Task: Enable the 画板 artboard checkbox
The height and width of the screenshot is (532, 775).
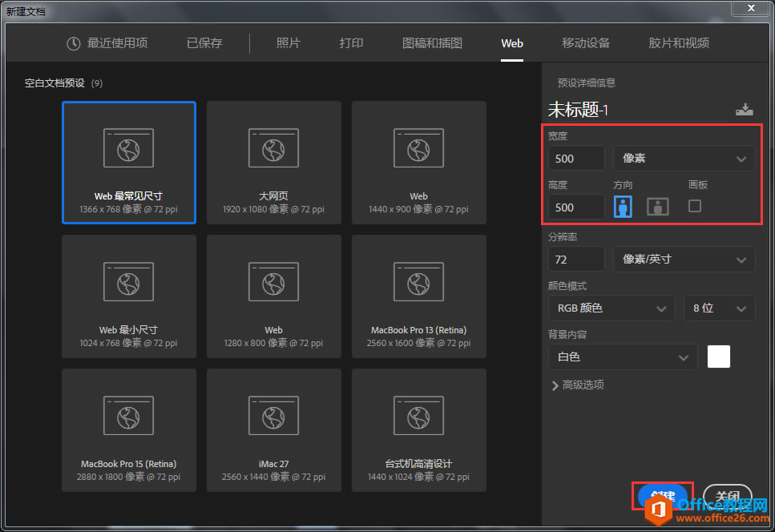Action: click(694, 205)
